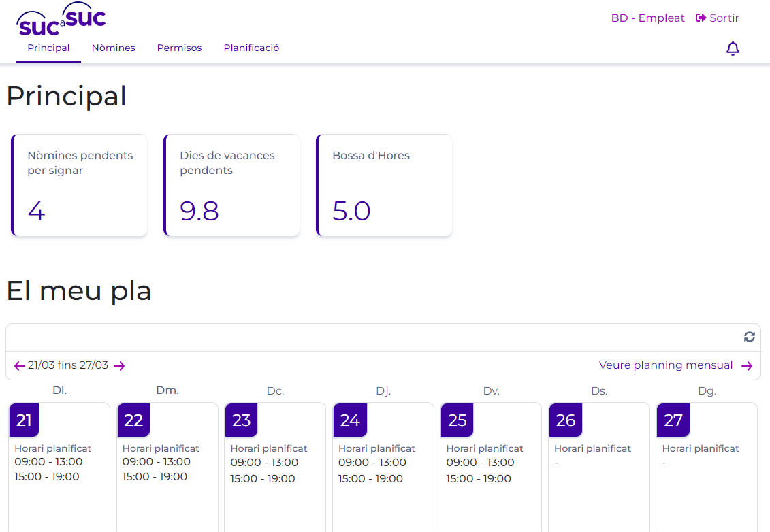Screen dimensions: 770x532
Task: Open the Nòmines tab
Action: [114, 48]
